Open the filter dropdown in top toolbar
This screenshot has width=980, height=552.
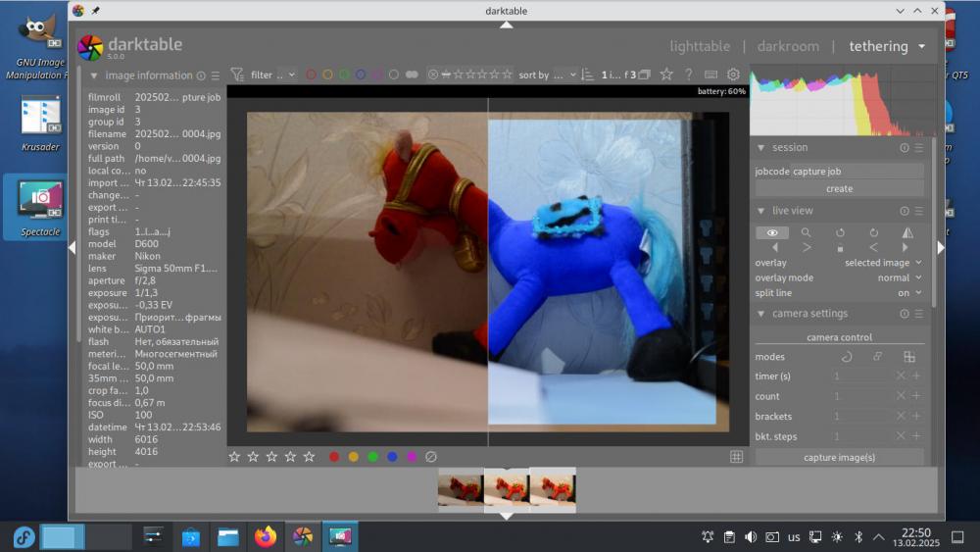coord(273,75)
